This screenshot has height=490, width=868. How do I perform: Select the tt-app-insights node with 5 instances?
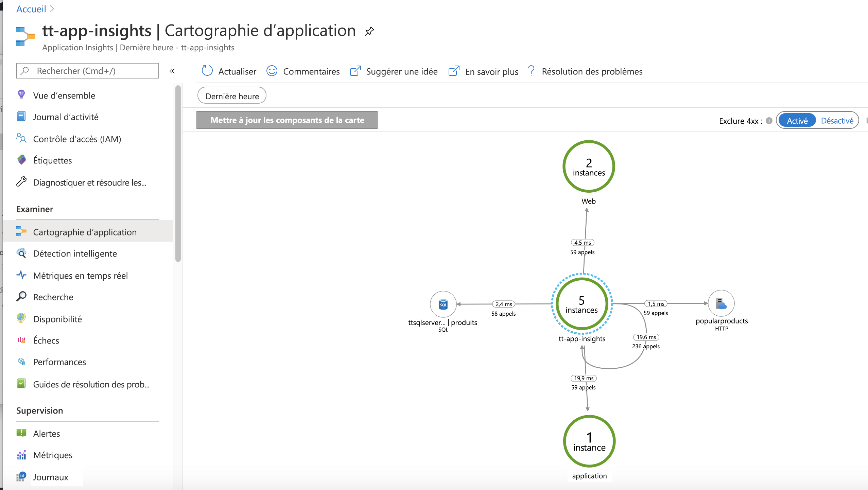(581, 304)
